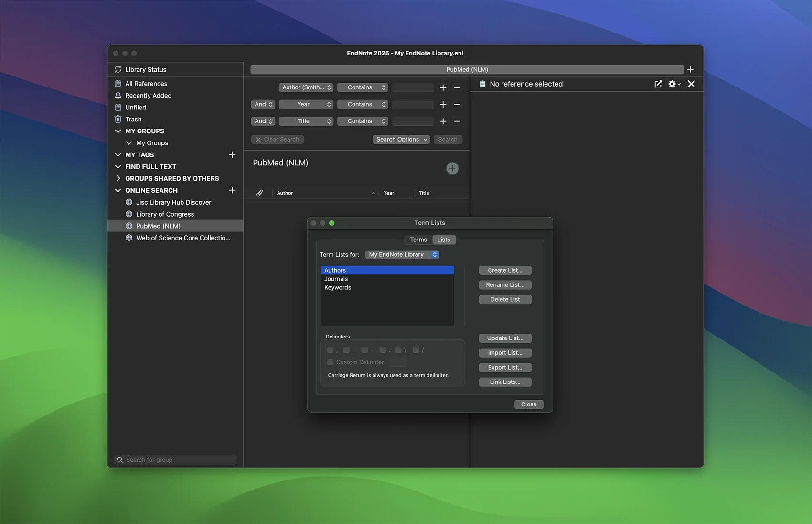Screen dimensions: 812x524
Task: Open the Title field dropdown
Action: pyautogui.click(x=306, y=121)
